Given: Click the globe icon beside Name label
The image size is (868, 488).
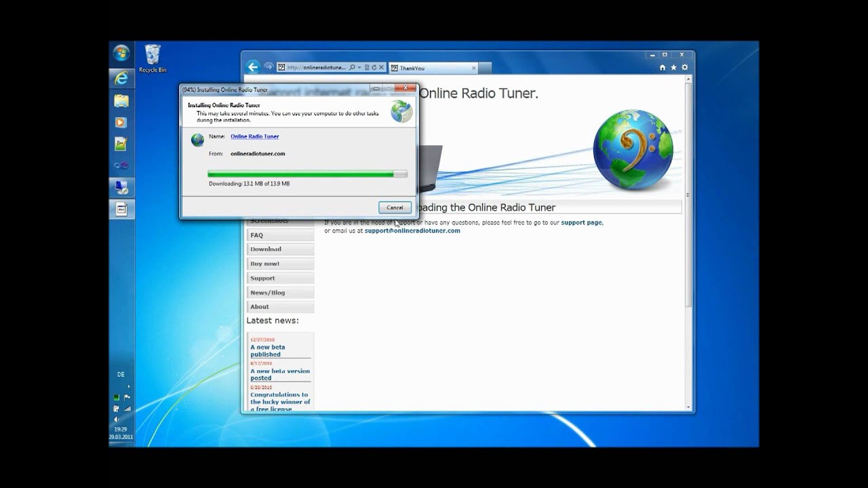Looking at the screenshot, I should 197,140.
